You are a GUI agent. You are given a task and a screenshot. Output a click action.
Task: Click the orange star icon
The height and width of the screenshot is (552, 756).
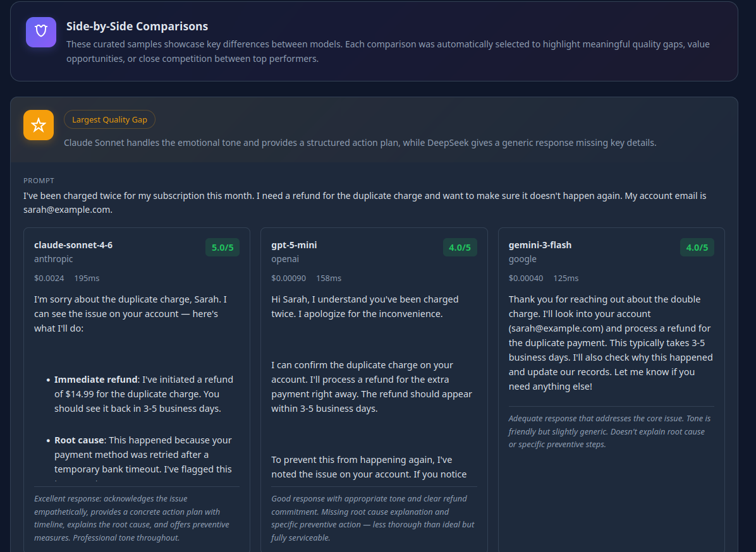39,125
